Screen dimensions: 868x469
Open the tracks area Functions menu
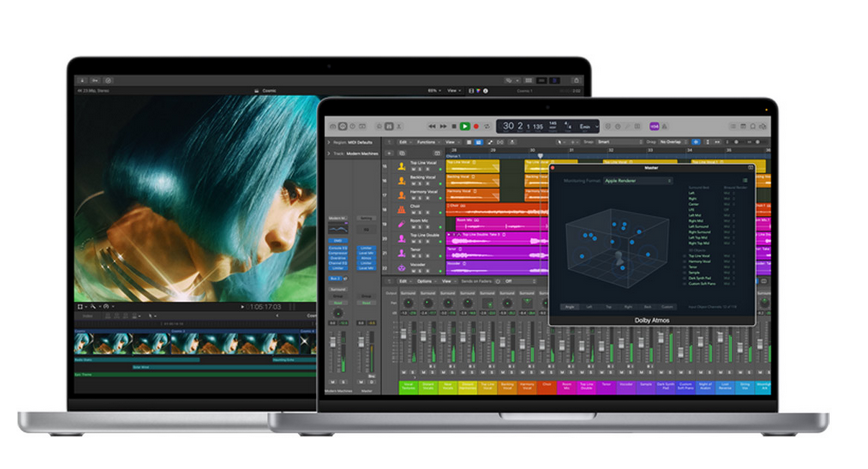[x=428, y=142]
